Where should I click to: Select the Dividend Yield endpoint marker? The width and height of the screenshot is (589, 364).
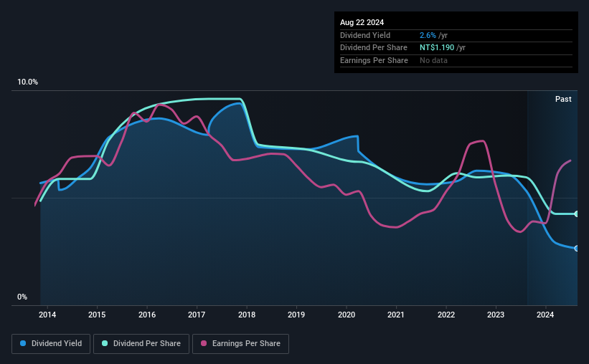pos(576,249)
